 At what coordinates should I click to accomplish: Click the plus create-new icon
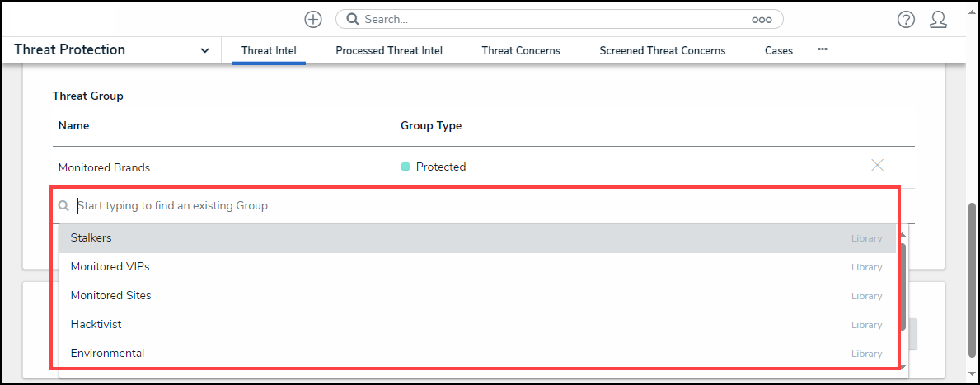(x=313, y=19)
